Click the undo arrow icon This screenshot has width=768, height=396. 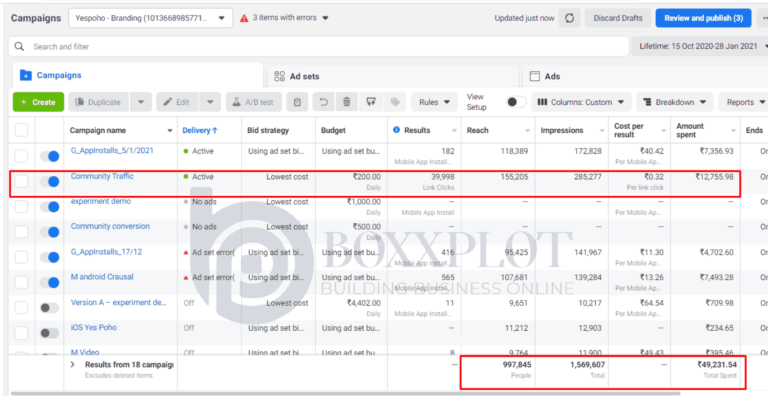pos(324,102)
